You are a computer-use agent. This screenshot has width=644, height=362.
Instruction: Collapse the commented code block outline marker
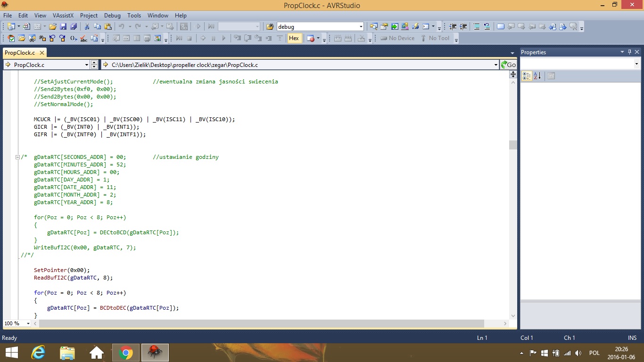pos(17,157)
